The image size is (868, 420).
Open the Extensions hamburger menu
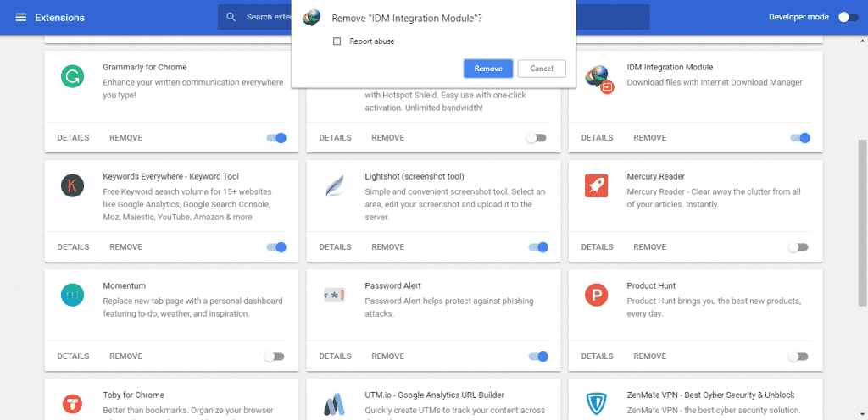pos(21,17)
